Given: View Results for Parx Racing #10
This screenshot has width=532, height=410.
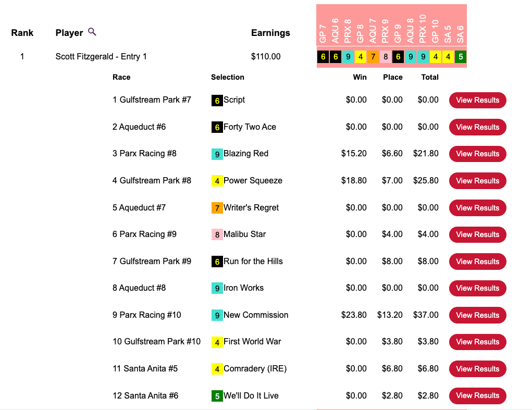Looking at the screenshot, I should (477, 315).
